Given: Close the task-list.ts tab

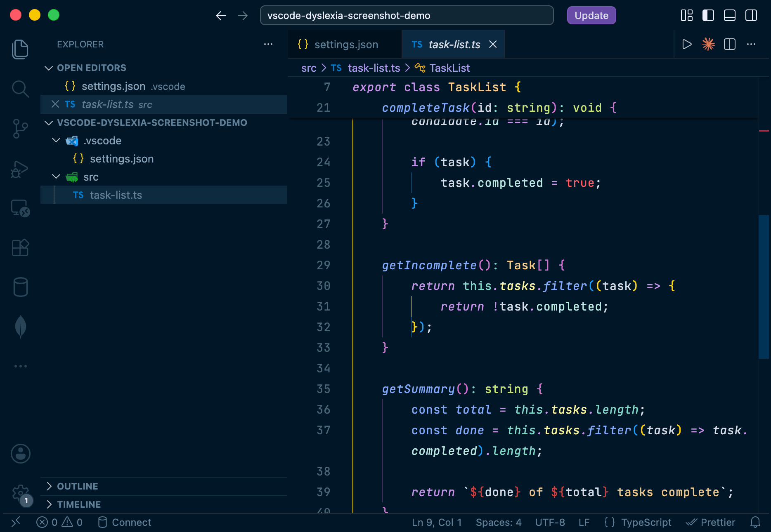Looking at the screenshot, I should [493, 44].
